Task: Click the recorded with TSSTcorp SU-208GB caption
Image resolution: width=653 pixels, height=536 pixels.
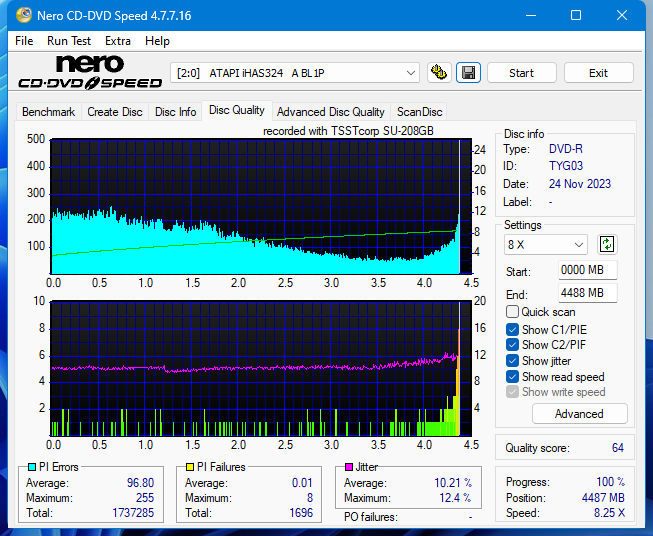Action: 348,131
